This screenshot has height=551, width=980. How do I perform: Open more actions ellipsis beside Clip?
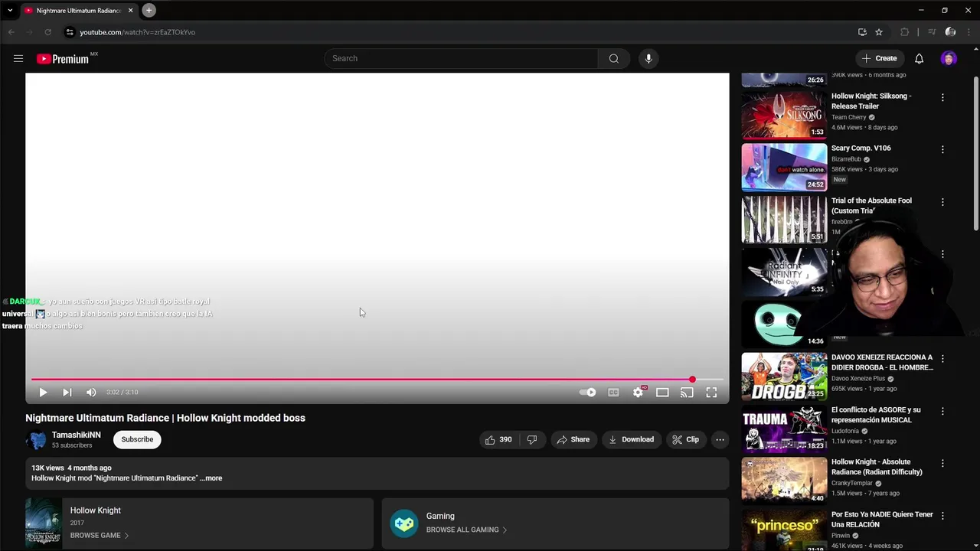pos(720,439)
